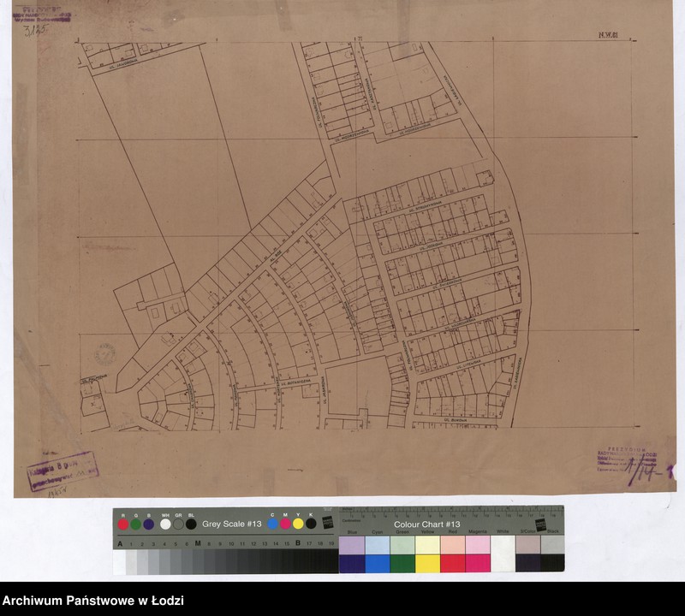The height and width of the screenshot is (616, 685).
Task: Click the magenta circle labeled M
Action: 285,524
